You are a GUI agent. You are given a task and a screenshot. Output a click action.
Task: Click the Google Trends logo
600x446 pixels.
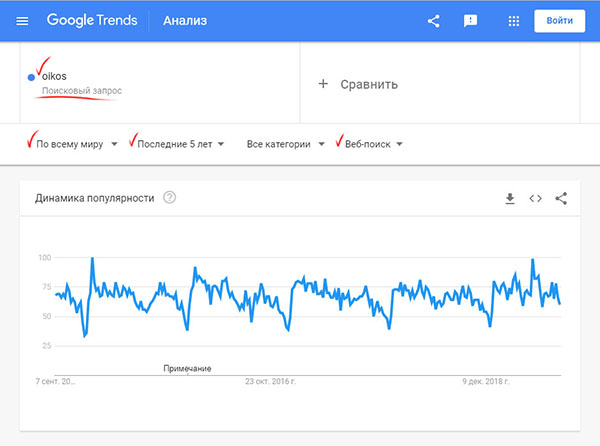(91, 21)
